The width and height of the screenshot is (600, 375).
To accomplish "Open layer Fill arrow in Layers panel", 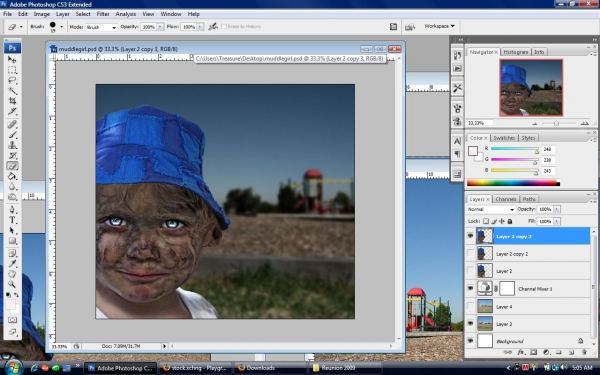I will (557, 221).
